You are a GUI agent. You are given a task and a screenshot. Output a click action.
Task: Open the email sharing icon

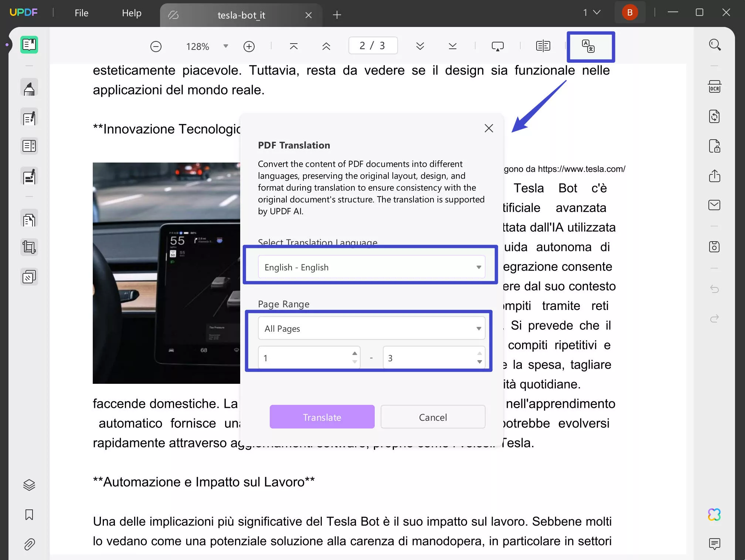coord(715,205)
